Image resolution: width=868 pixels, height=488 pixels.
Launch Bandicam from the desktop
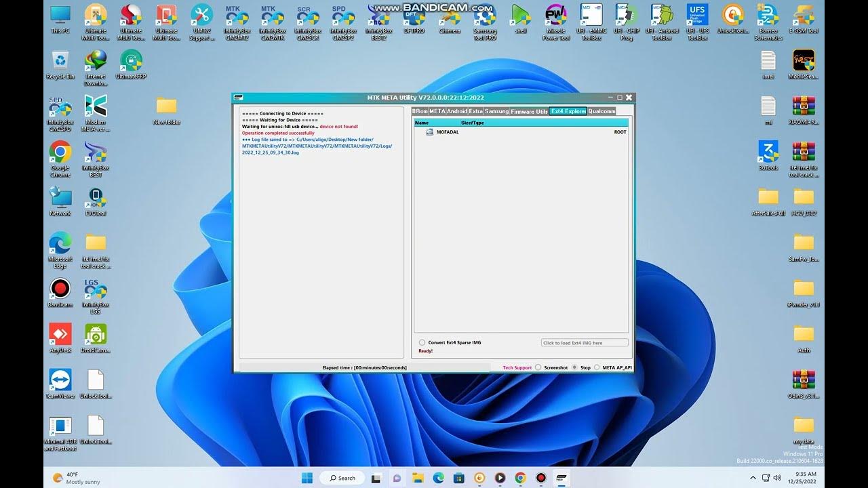(60, 293)
